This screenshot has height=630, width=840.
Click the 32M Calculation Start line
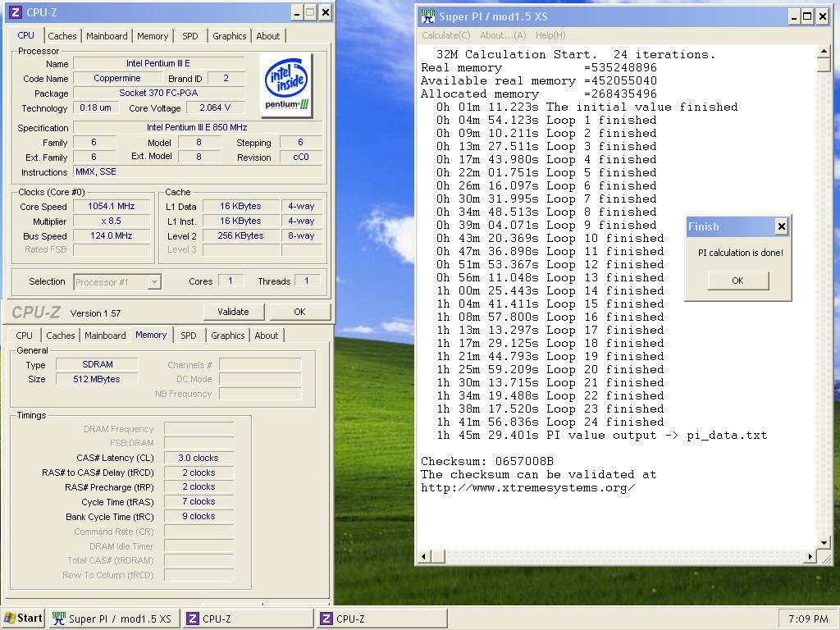(576, 54)
